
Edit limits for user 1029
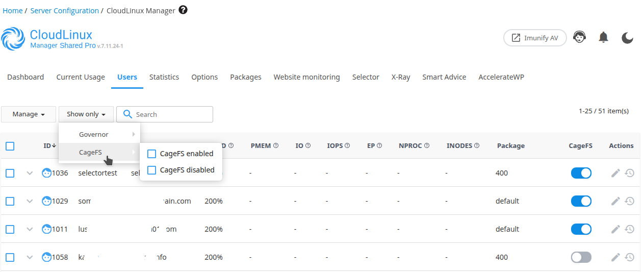[615, 201]
